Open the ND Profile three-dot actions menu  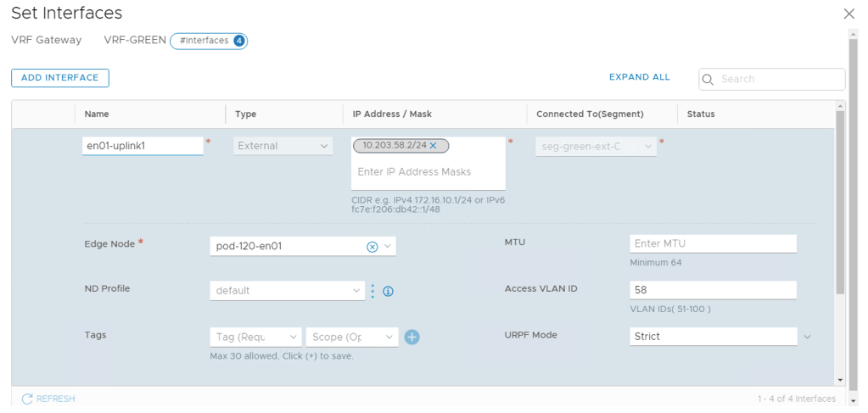tap(372, 291)
